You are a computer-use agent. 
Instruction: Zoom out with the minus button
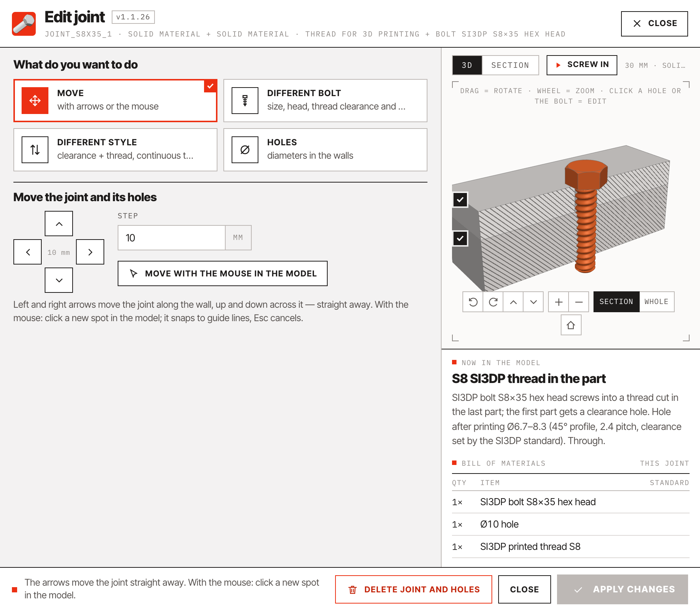point(579,302)
